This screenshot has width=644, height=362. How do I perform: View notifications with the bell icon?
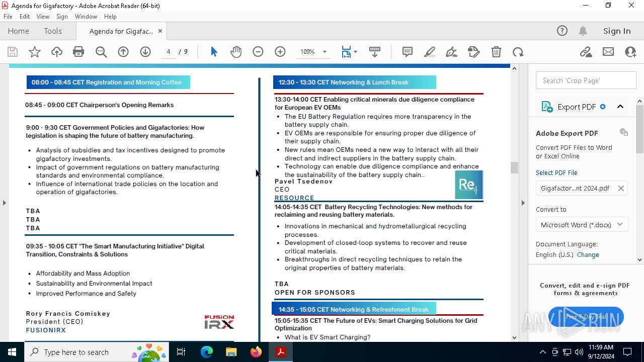click(x=583, y=31)
